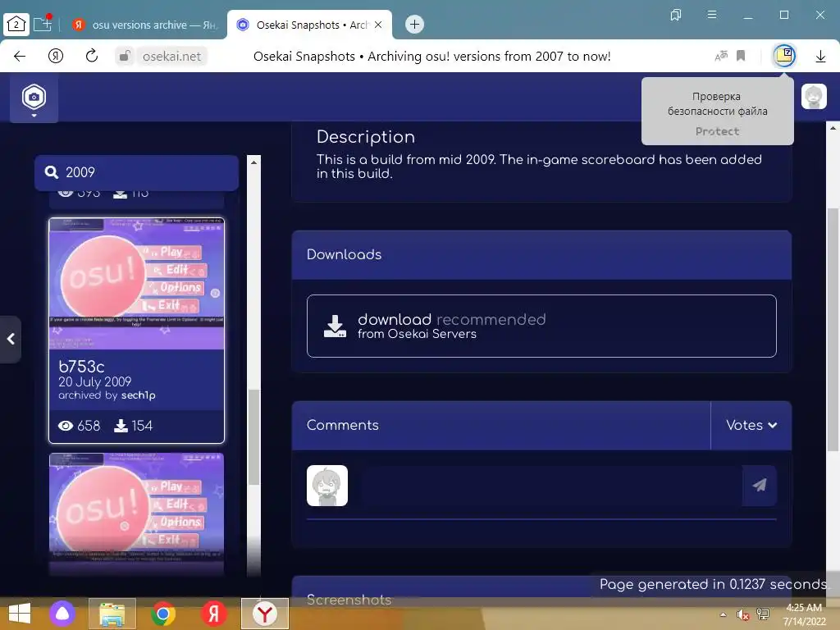Open the lower osu! version thumbnail
The image size is (840, 630).
[137, 514]
